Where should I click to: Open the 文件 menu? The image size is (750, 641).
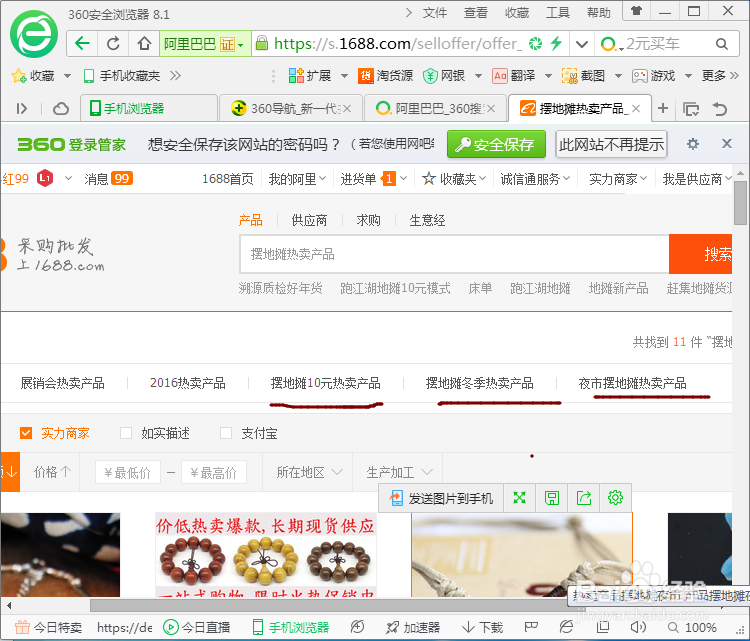(x=434, y=12)
